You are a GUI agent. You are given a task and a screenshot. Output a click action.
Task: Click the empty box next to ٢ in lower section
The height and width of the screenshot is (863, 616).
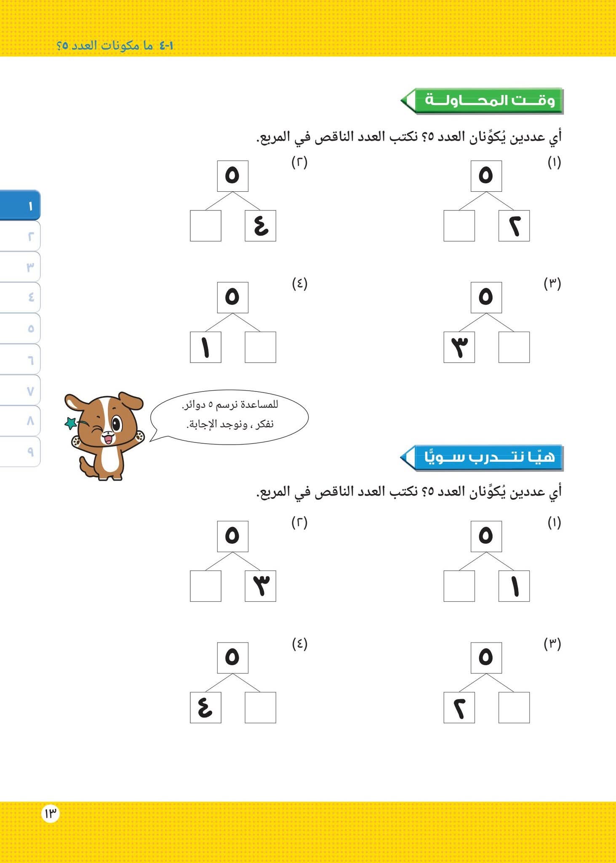tap(514, 708)
